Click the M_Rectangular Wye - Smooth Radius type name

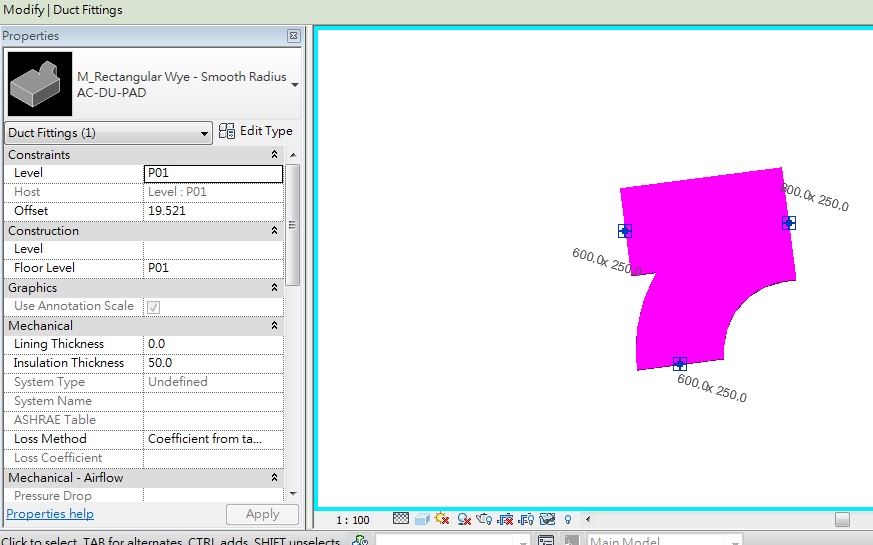[x=182, y=77]
